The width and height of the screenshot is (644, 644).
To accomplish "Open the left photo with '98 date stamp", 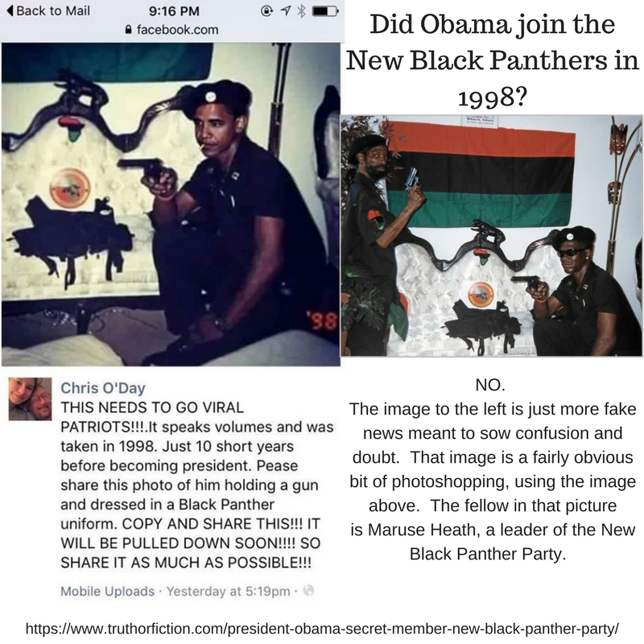I will point(171,204).
